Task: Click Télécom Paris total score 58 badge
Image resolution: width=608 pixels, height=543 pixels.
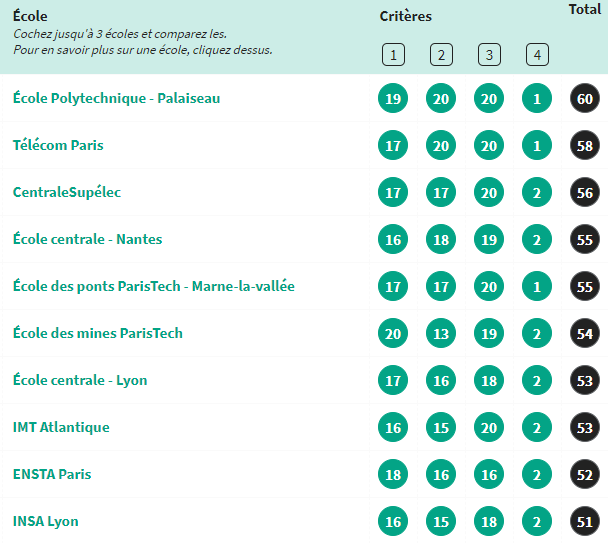Action: (x=585, y=145)
